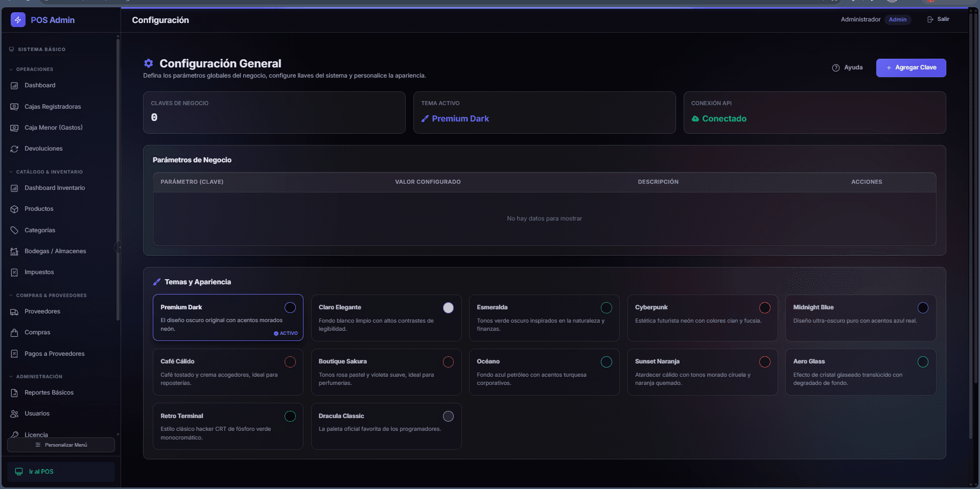The height and width of the screenshot is (489, 980).
Task: Choose the Retro Terminal theme swatch
Action: point(290,416)
